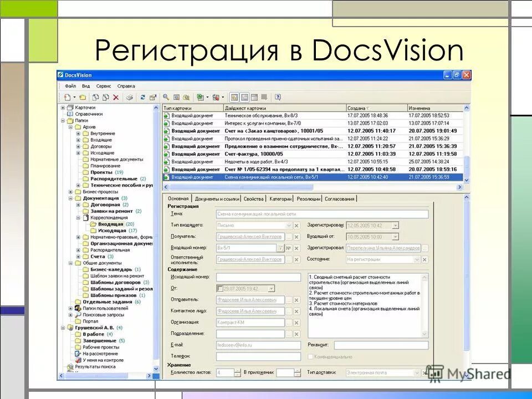
Task: Toggle the Конфиденциально checkbox
Action: [x=310, y=357]
